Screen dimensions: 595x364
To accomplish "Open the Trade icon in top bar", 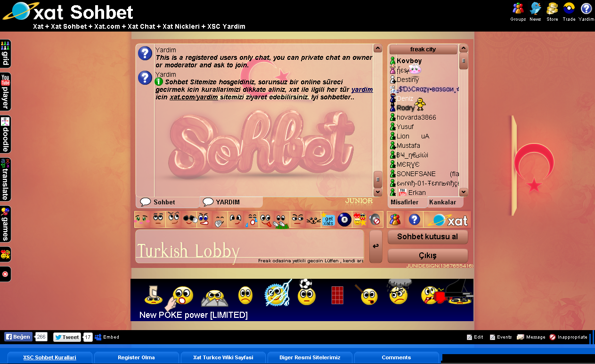I will tap(569, 12).
